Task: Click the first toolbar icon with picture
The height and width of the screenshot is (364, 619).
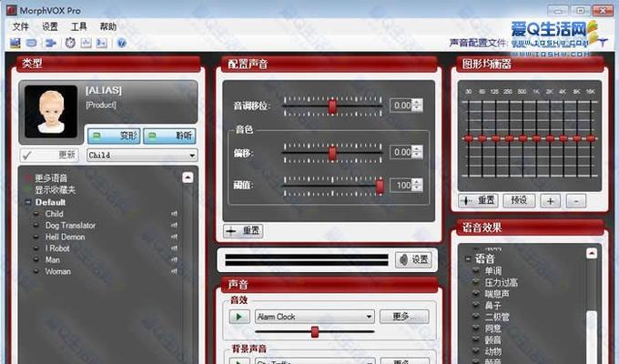Action: 15,43
